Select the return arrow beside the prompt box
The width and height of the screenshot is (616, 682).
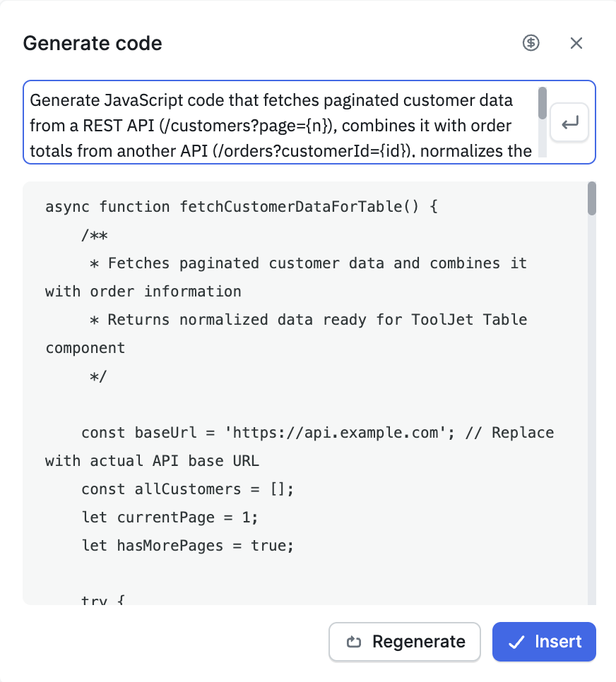pos(569,122)
